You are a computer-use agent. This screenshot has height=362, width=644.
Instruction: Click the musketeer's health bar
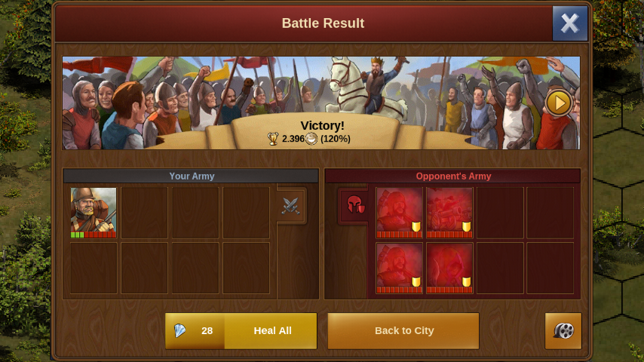tap(94, 235)
